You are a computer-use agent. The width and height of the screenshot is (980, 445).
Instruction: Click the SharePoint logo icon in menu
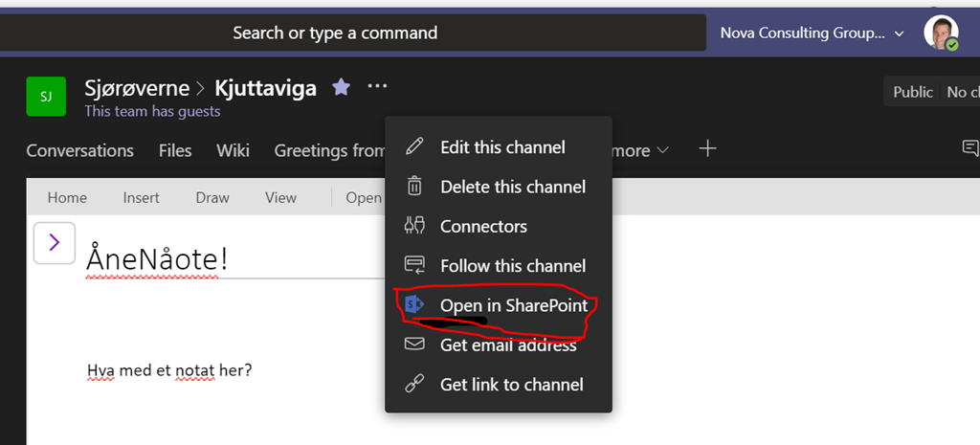(x=413, y=305)
